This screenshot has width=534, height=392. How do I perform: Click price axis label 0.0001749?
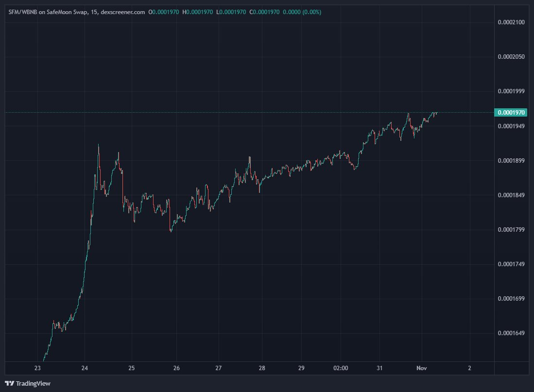511,264
